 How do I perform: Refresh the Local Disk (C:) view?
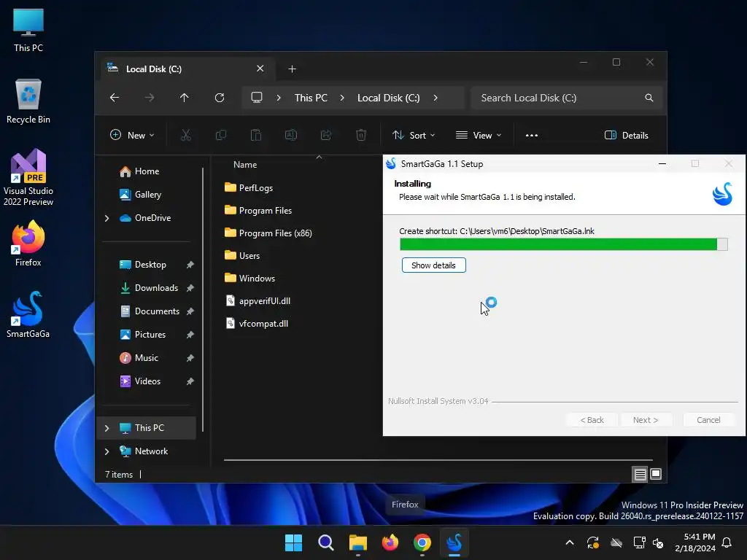pyautogui.click(x=220, y=98)
